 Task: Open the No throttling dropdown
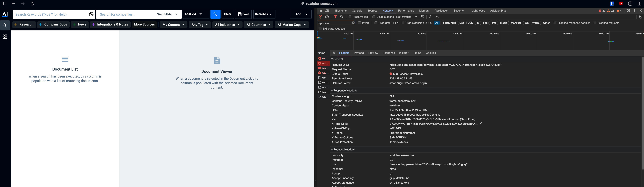(x=406, y=17)
